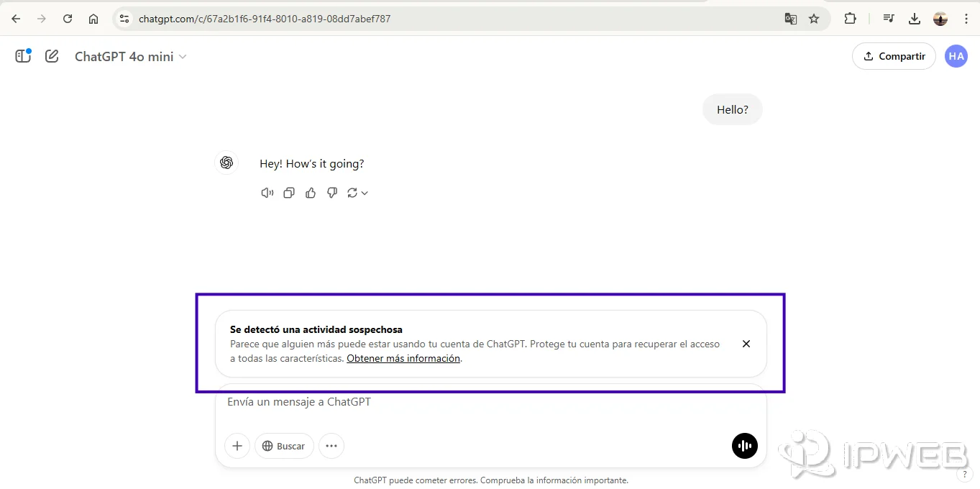Copy the response with copy icon
This screenshot has width=980, height=489.
289,193
